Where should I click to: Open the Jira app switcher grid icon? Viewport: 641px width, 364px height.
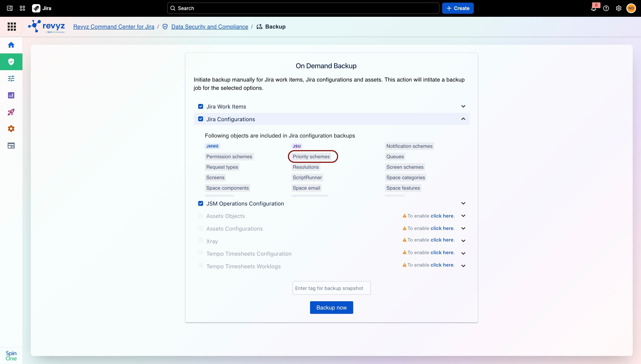pos(22,8)
